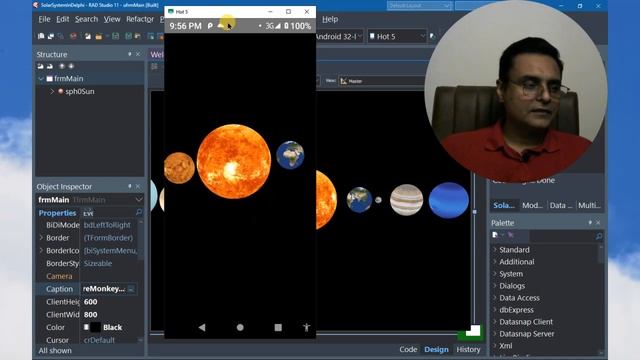The image size is (640, 360).
Task: Select the Multi... tab in right panel
Action: pyautogui.click(x=589, y=205)
